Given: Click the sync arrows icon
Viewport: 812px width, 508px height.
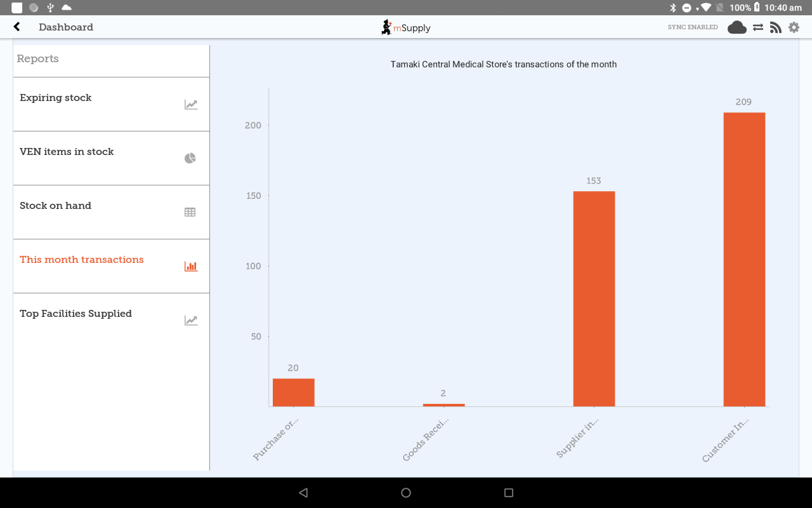Looking at the screenshot, I should pyautogui.click(x=758, y=27).
